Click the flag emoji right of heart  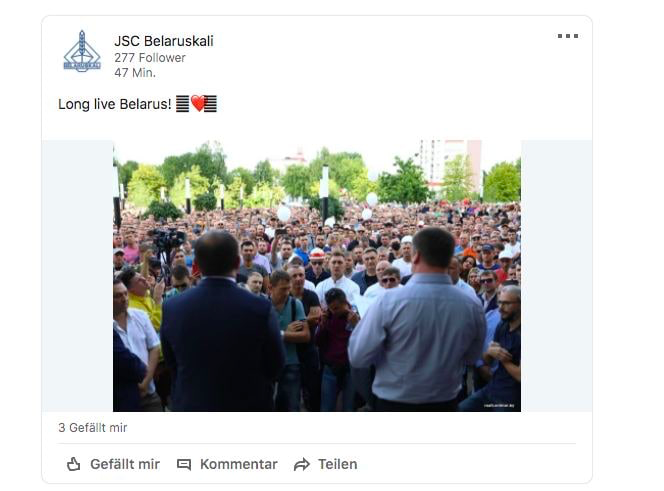pos(210,104)
